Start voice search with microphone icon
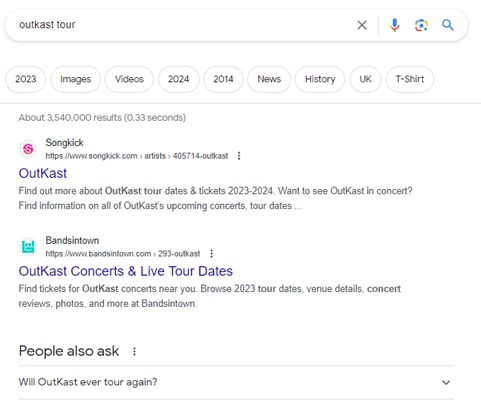 coord(394,25)
